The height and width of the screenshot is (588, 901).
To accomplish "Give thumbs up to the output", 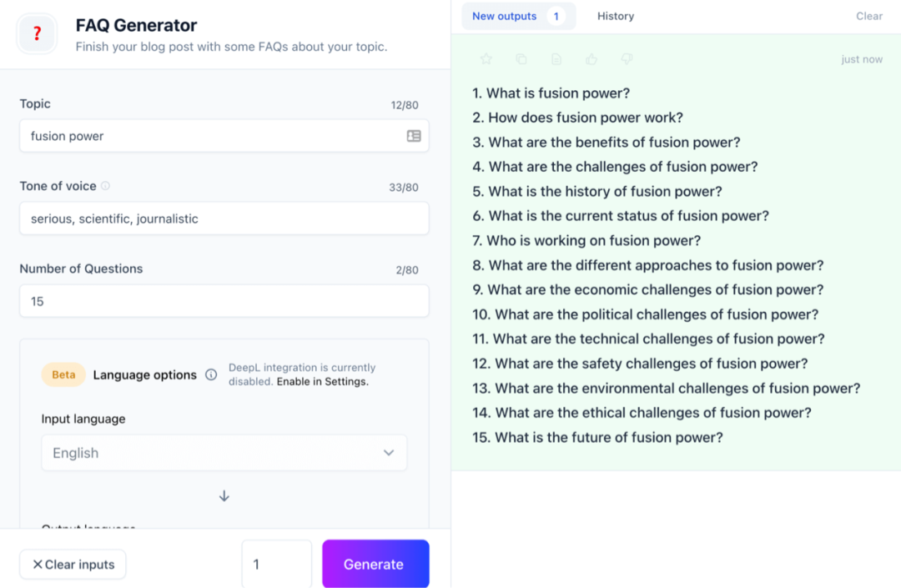I will pyautogui.click(x=591, y=59).
